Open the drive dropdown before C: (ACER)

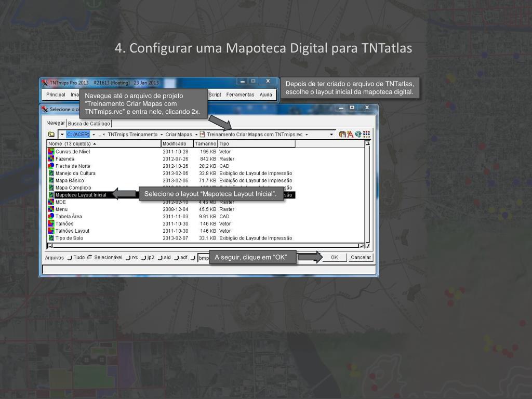click(62, 135)
